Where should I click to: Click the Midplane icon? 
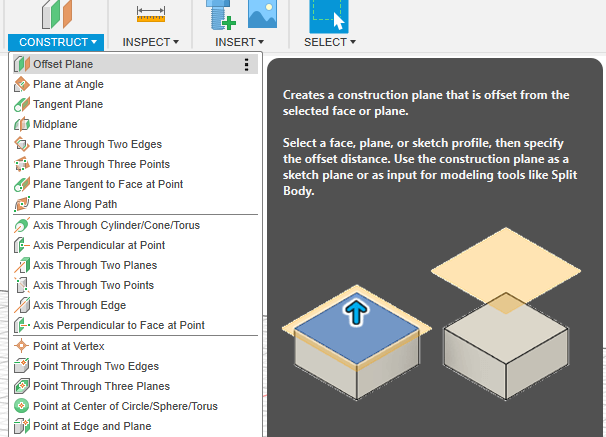22,124
